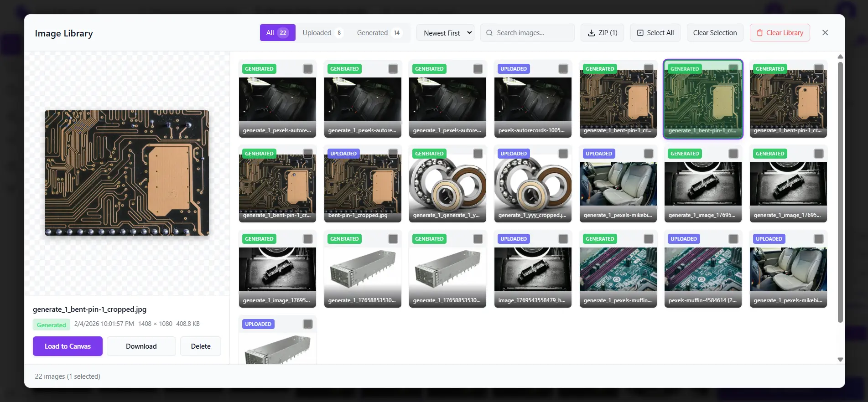
Task: Switch to the Generated tab
Action: [378, 33]
